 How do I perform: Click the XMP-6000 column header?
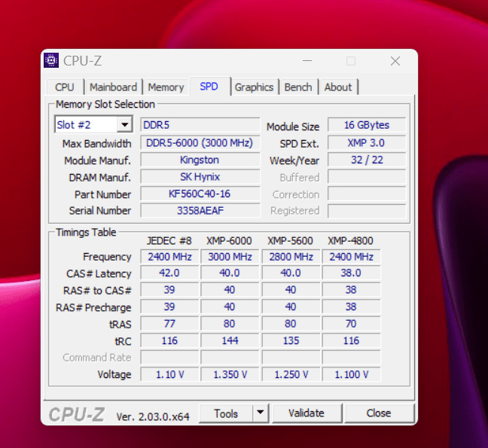click(229, 241)
